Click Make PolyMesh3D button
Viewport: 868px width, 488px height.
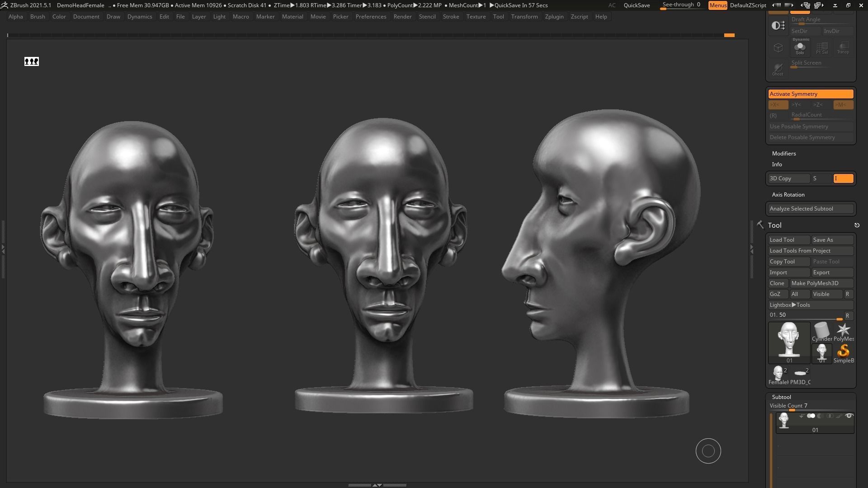pos(821,283)
